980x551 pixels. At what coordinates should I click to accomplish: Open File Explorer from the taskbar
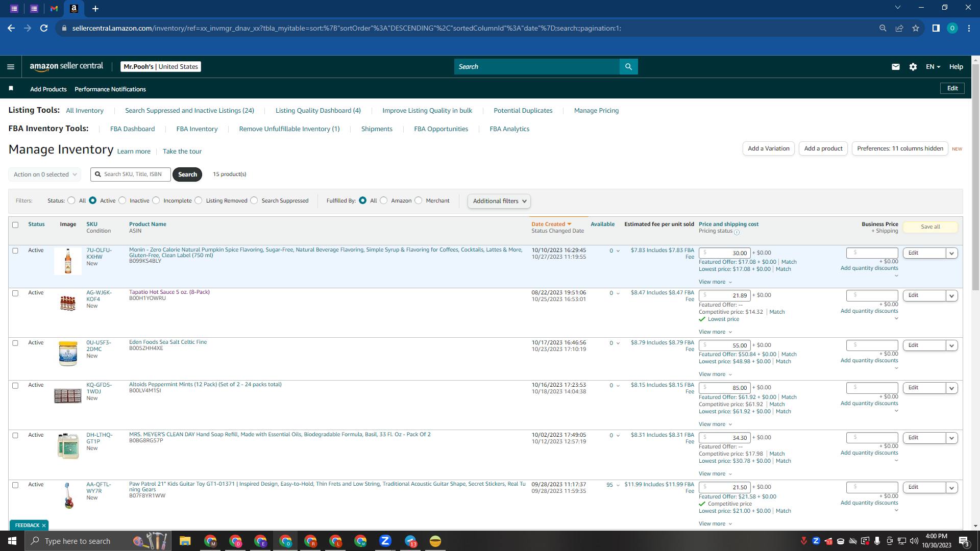point(185,541)
